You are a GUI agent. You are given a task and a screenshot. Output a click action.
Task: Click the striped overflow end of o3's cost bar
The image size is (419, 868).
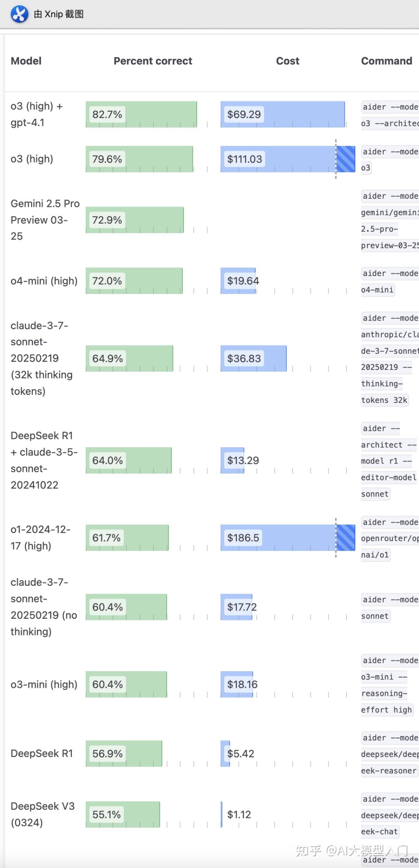[346, 159]
